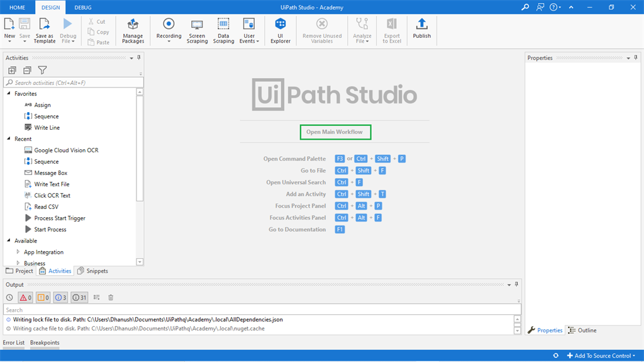Click Export to Excel icon
The image size is (644, 362).
pos(392,25)
